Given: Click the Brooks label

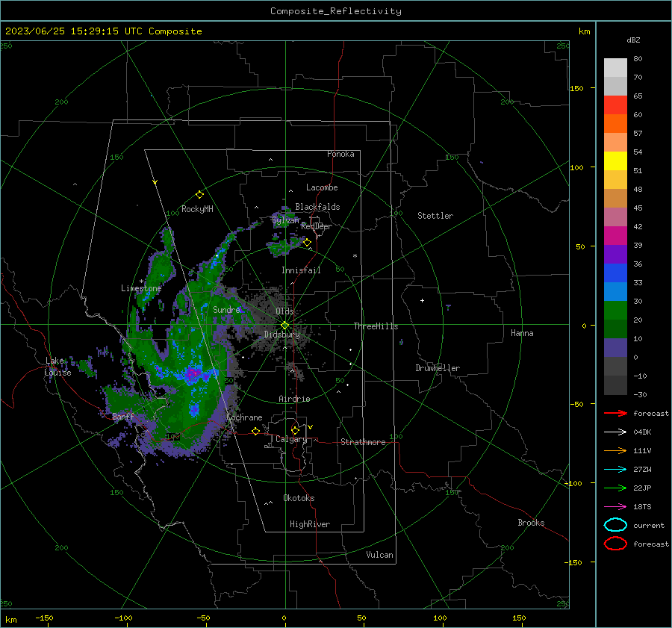Looking at the screenshot, I should click(x=531, y=523).
